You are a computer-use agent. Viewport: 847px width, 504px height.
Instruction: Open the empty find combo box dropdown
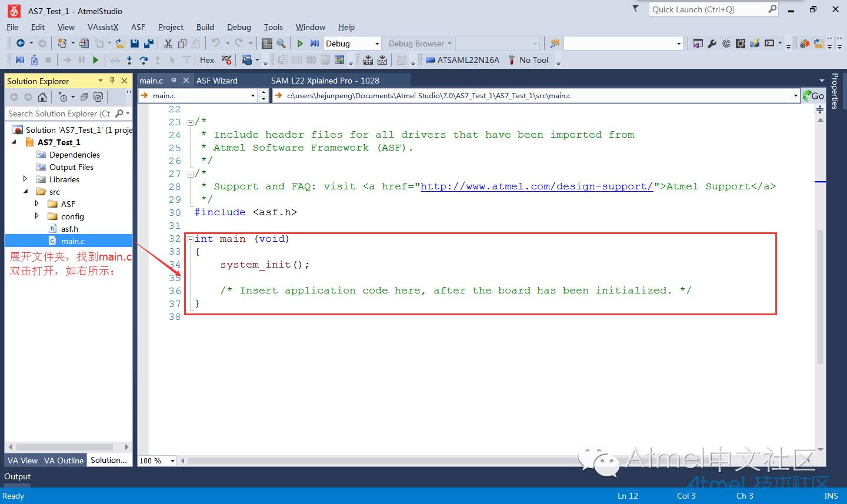click(679, 44)
